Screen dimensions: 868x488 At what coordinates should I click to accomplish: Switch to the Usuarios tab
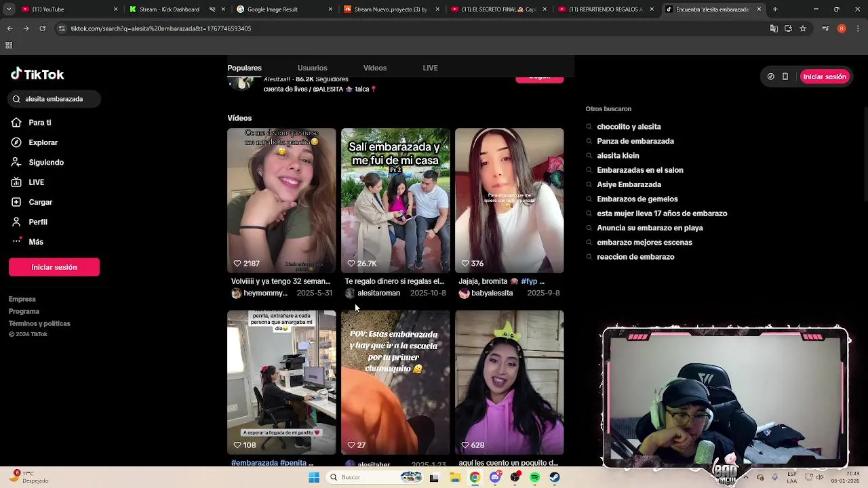pyautogui.click(x=312, y=68)
